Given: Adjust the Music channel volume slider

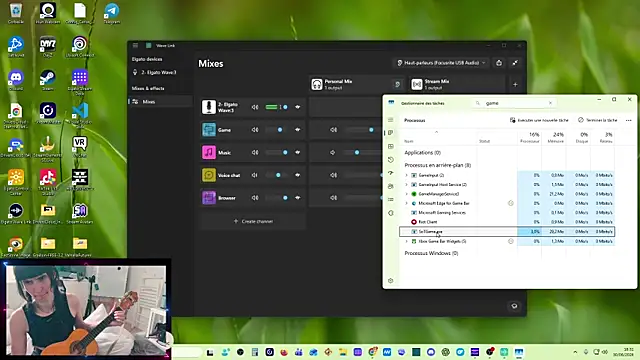Looking at the screenshot, I should (x=277, y=152).
